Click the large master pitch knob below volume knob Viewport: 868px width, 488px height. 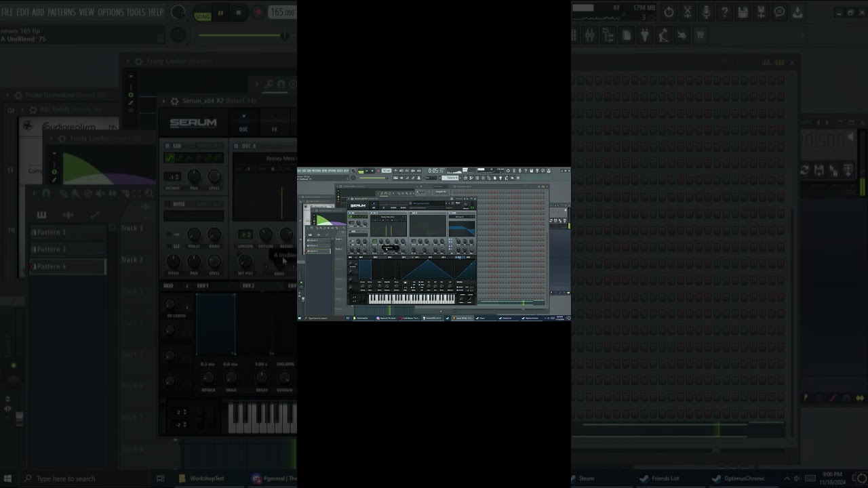(x=178, y=35)
